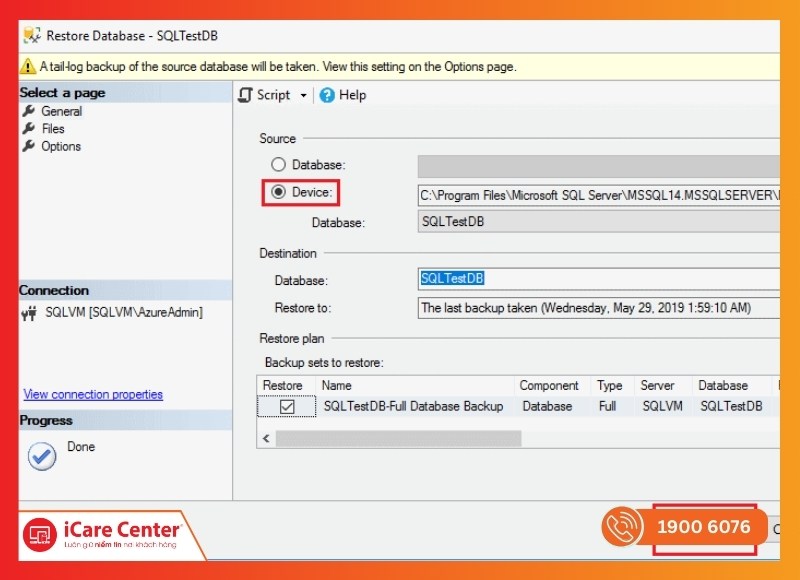Select the SQLTestDB-Full Database Backup name cell
Screen dimensions: 800x580
tap(413, 407)
